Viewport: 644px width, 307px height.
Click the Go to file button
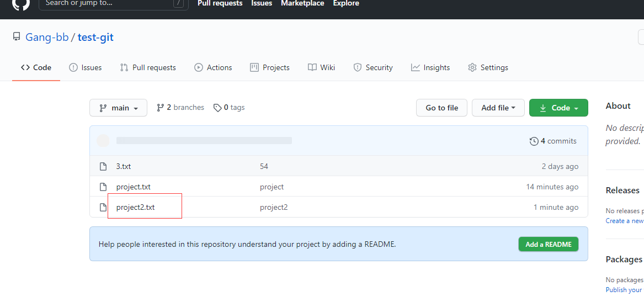[441, 108]
